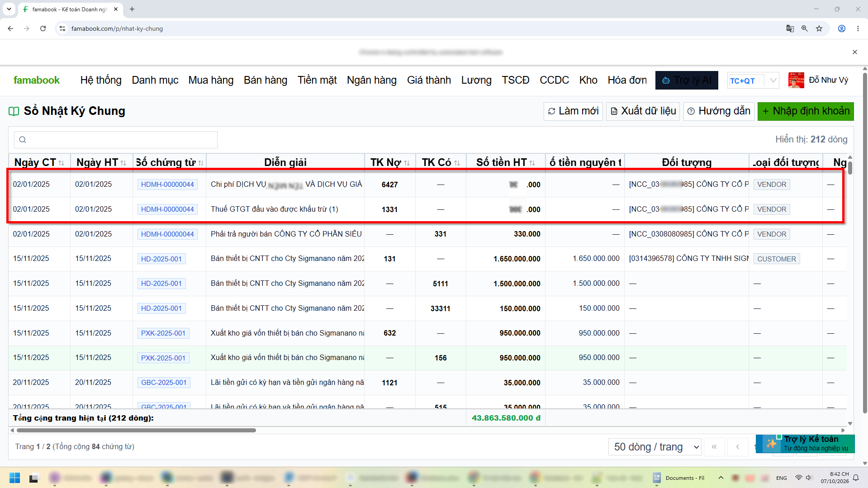Sort by Số tiền HT sort icon
This screenshot has width=868, height=488.
tap(532, 163)
